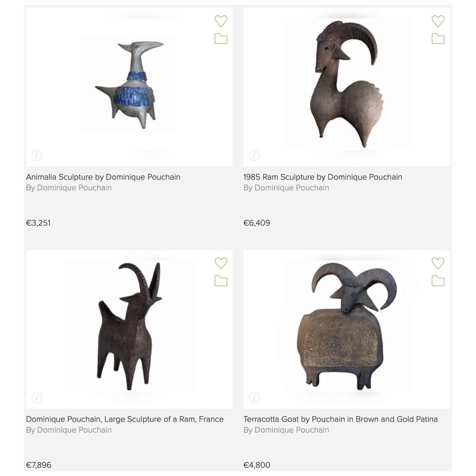Show info for the 1985 Ram Sculpture
This screenshot has width=476, height=476.
tap(254, 155)
